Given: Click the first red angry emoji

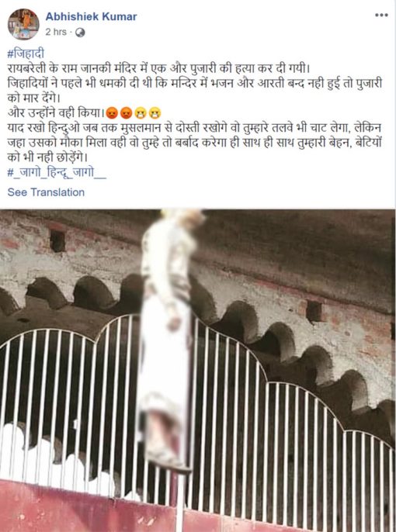Looking at the screenshot, I should (x=112, y=112).
